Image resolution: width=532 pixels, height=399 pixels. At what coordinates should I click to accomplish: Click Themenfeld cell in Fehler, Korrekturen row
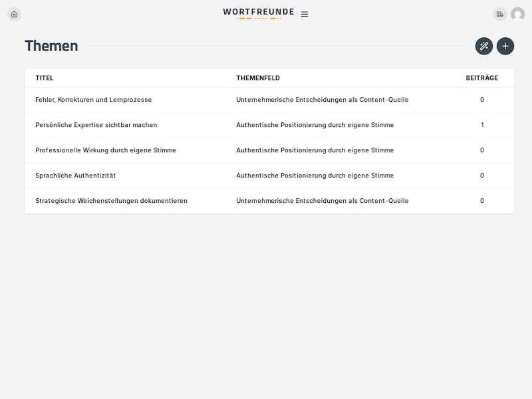323,100
